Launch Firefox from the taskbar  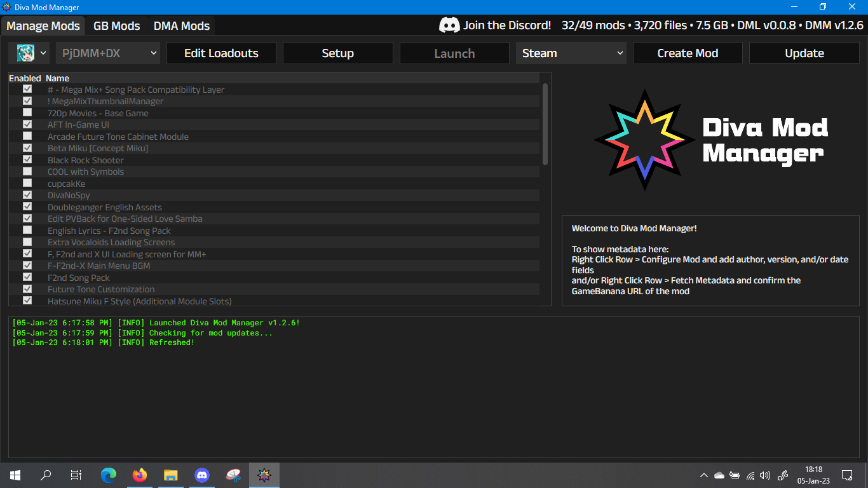click(139, 475)
